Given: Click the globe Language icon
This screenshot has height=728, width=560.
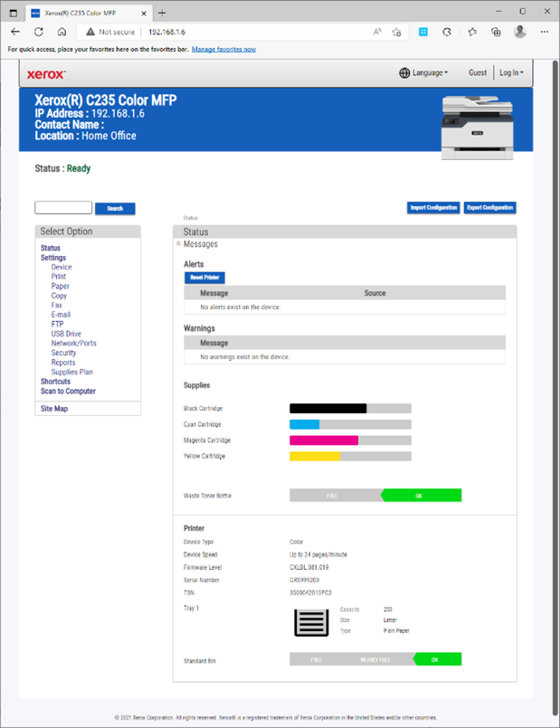Looking at the screenshot, I should click(404, 73).
